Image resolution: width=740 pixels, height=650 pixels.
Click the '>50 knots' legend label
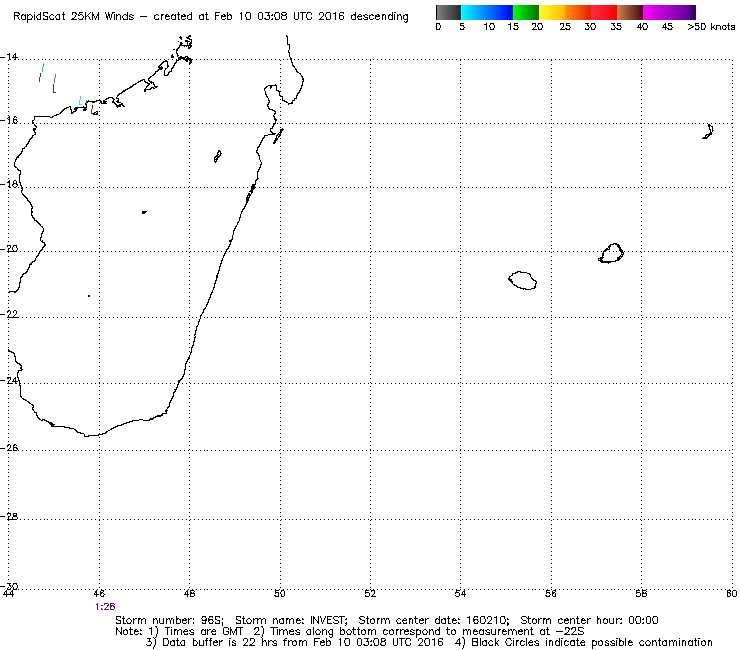coord(711,27)
